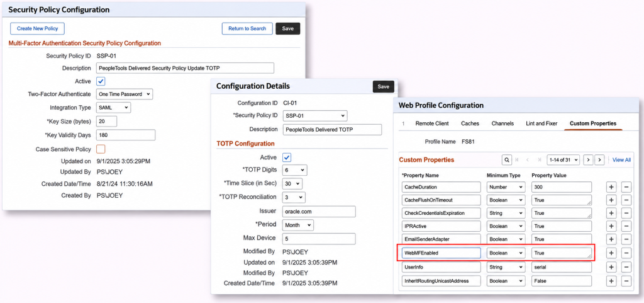Click the Key Size (bytes) field
Viewport: 644px width, 303px height.
click(x=106, y=122)
